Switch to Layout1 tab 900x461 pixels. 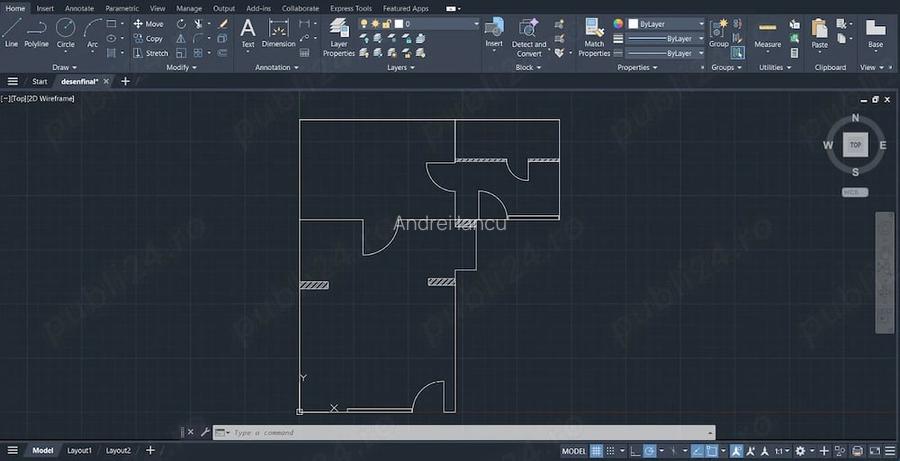[x=79, y=451]
